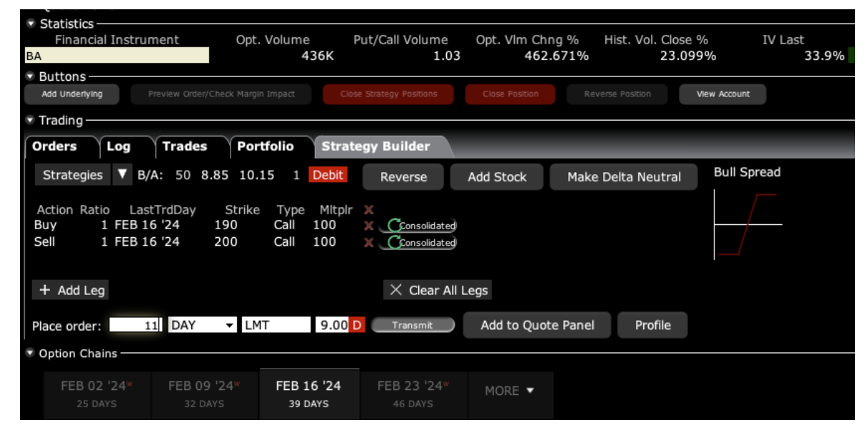Click Clear All Legs
Screen dimensions: 868x430
[x=438, y=290]
